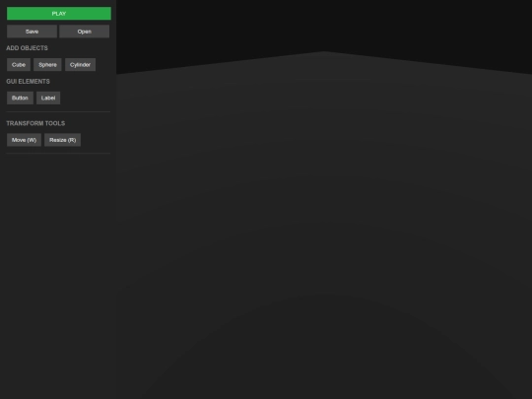Viewport: 532px width, 399px height.
Task: Click the TRANSFORM TOOLS heading
Action: pos(35,123)
